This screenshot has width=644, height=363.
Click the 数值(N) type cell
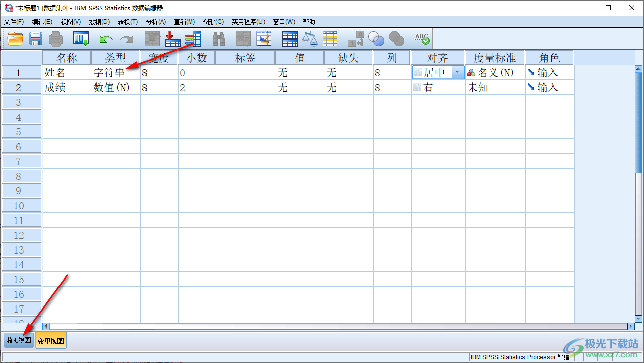click(115, 87)
